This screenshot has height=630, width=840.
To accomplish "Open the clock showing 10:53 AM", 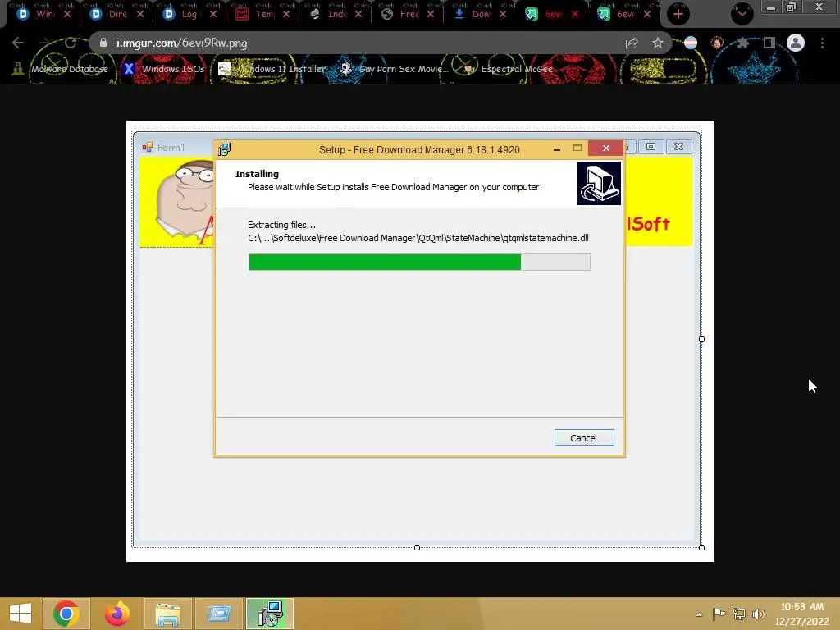I will [x=801, y=614].
